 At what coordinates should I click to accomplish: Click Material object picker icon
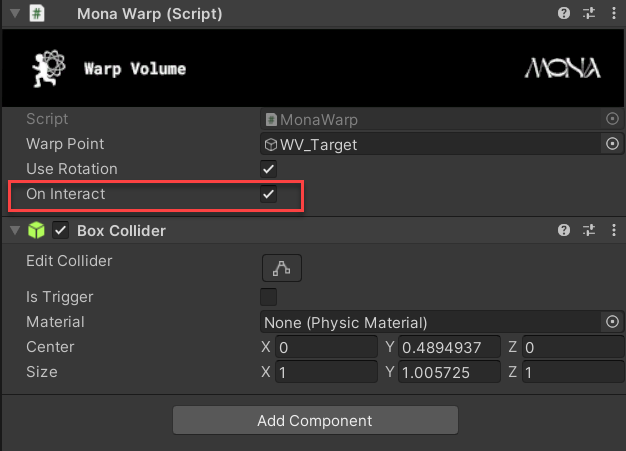612,322
